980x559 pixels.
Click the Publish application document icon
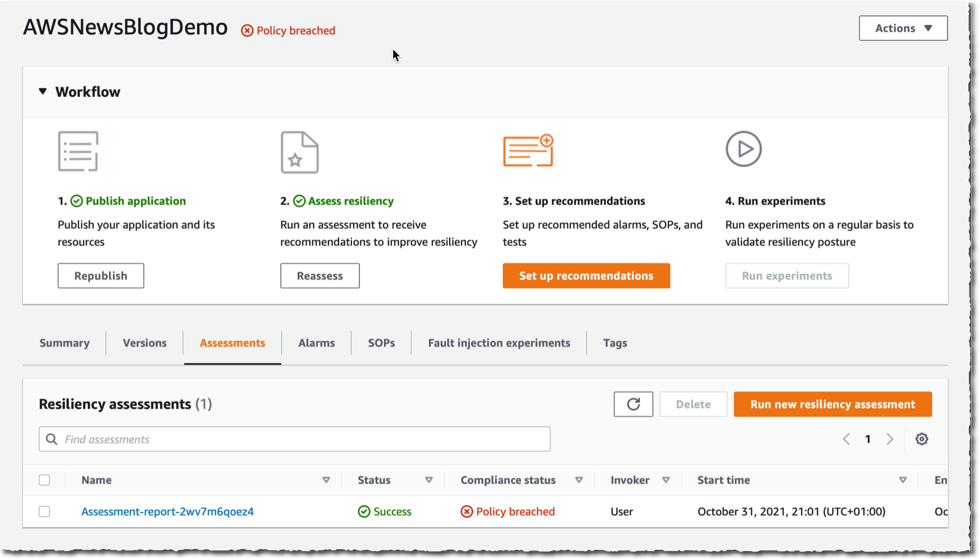78,151
